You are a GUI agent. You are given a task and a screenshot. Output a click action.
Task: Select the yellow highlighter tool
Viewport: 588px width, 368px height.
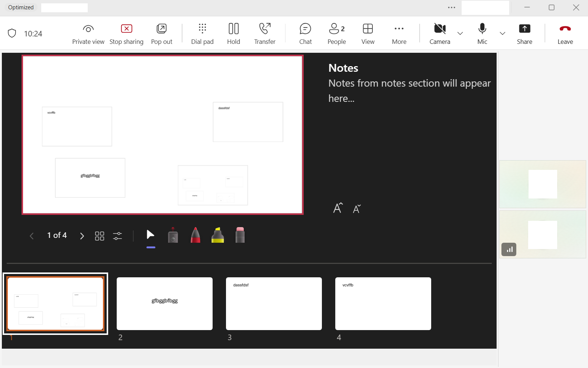coord(218,235)
